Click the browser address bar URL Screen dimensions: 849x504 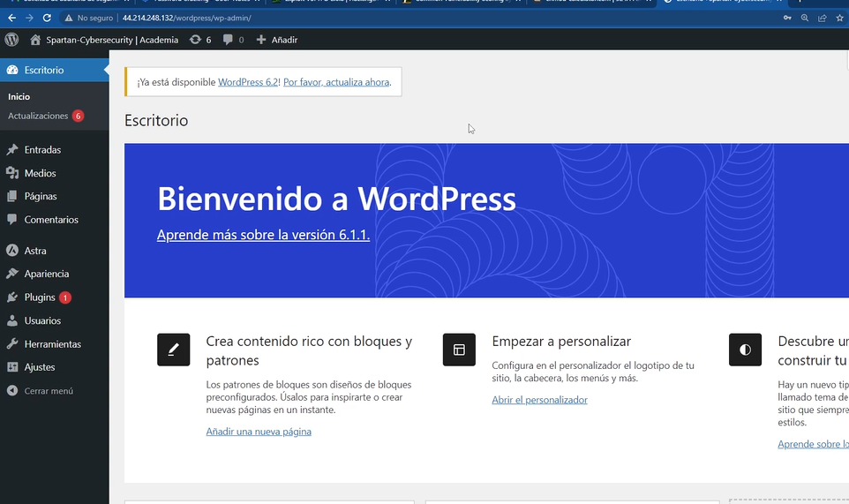(x=186, y=18)
